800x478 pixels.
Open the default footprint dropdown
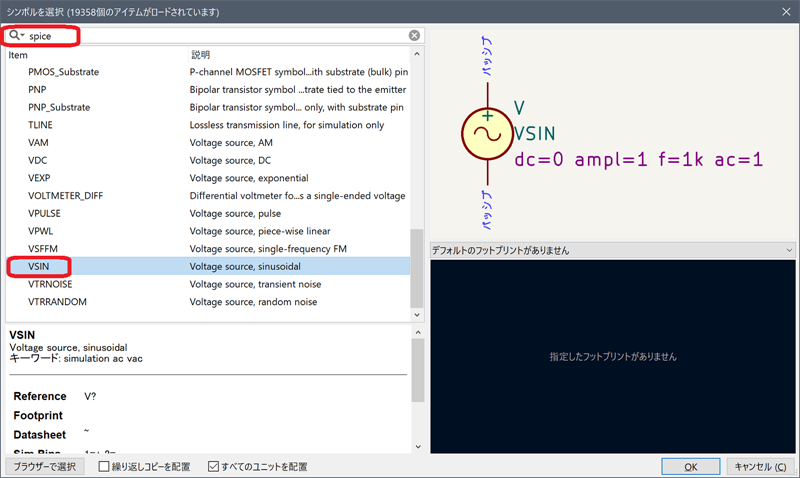(613, 250)
